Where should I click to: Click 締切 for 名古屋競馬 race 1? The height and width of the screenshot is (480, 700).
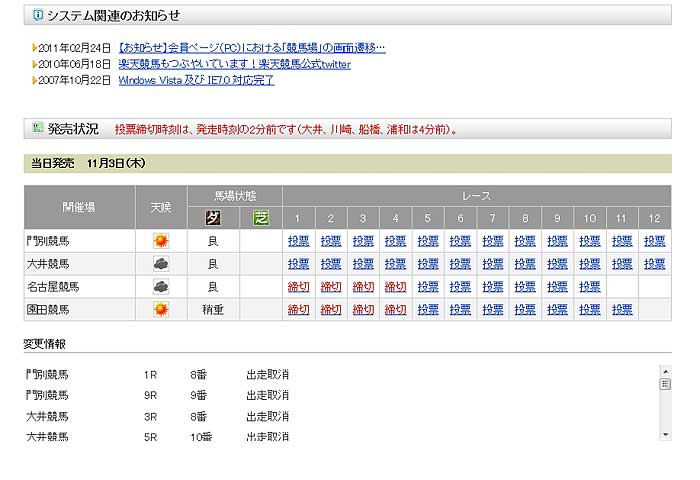click(x=298, y=287)
